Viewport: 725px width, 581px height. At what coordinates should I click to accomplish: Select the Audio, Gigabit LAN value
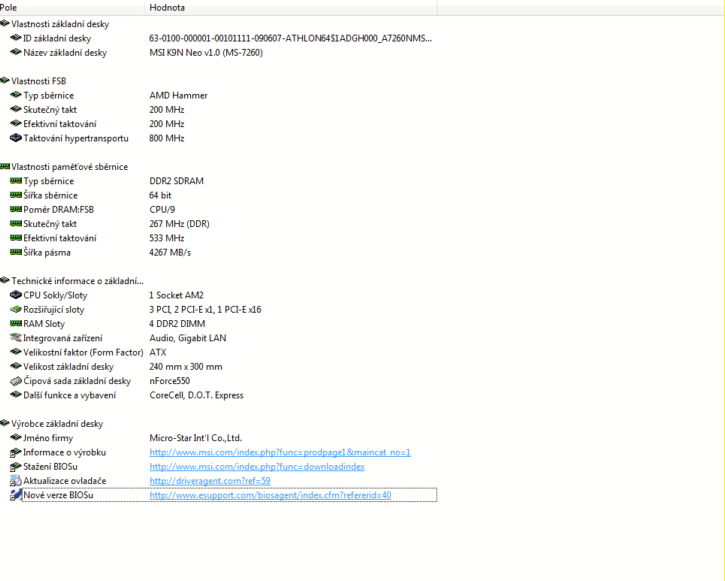tap(188, 338)
